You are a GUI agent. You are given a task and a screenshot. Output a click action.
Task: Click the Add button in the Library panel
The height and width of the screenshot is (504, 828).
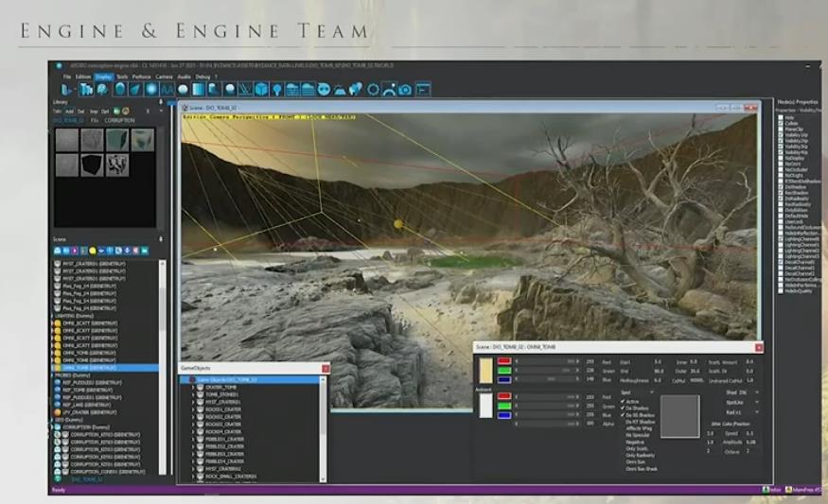[x=69, y=112]
